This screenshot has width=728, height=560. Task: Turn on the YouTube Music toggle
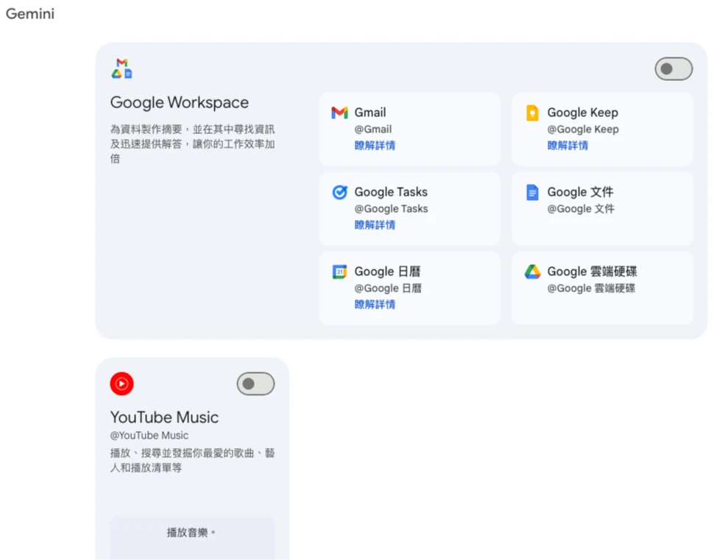[255, 384]
